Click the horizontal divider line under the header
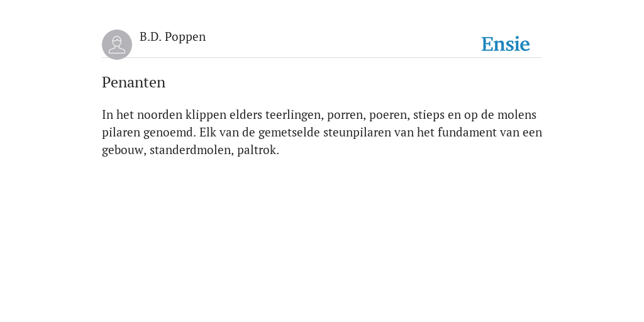The width and height of the screenshot is (644, 322). point(322,57)
